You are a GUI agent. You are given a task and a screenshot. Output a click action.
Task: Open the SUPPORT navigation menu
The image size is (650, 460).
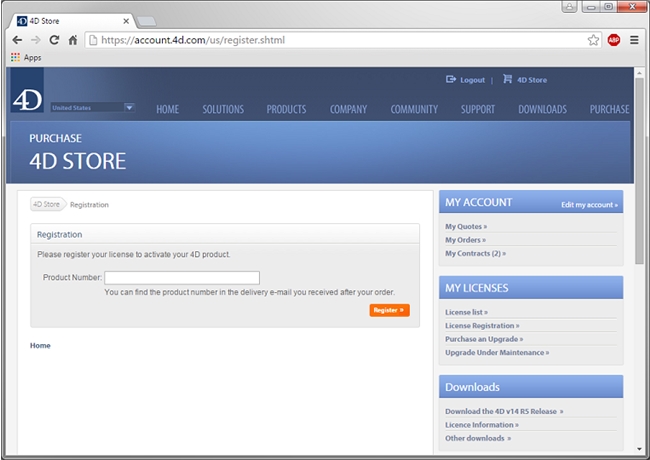[477, 109]
